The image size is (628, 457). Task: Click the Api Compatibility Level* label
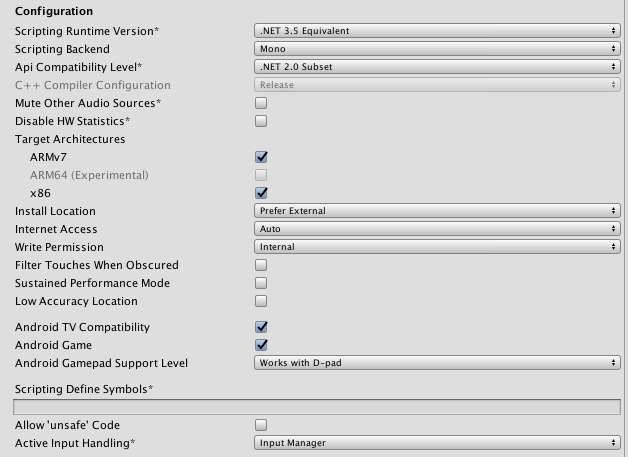(78, 67)
